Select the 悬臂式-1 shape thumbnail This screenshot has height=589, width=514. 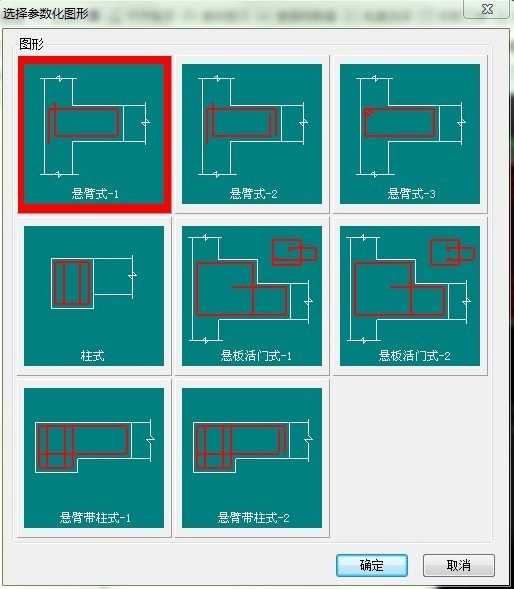tap(94, 134)
